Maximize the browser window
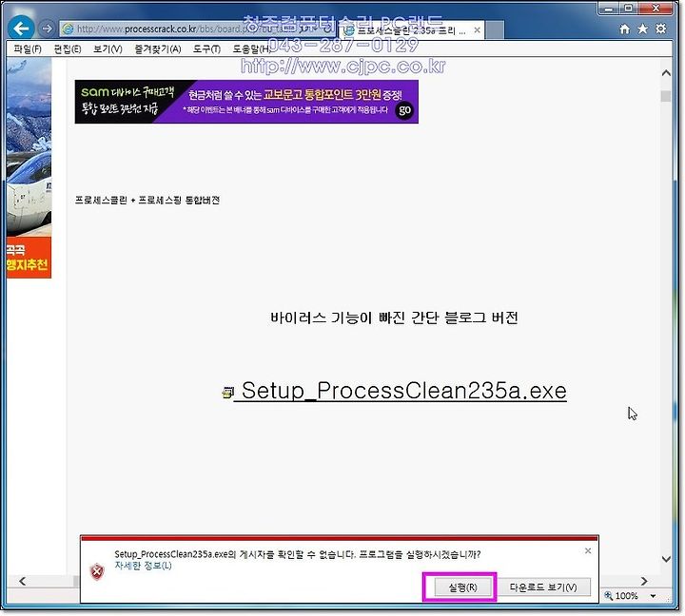685x616 pixels. click(x=629, y=9)
